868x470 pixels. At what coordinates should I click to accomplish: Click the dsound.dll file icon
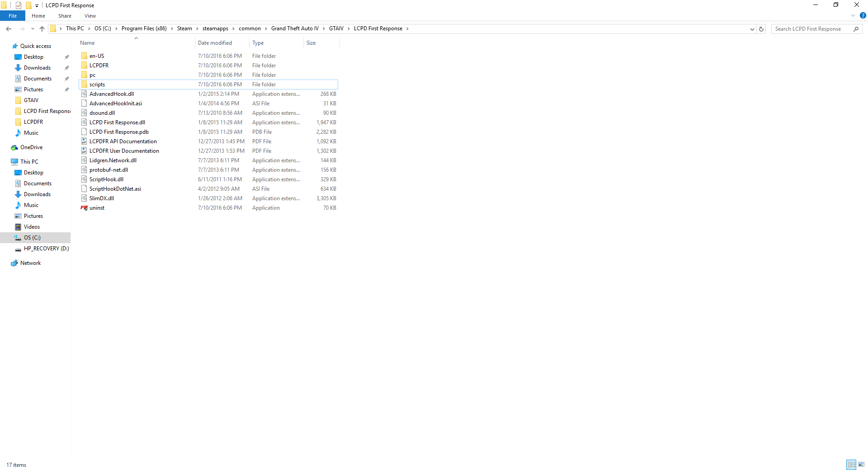[84, 113]
